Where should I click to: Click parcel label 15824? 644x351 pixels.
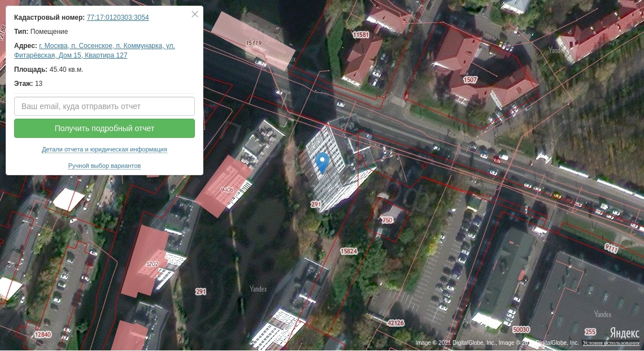[349, 251]
